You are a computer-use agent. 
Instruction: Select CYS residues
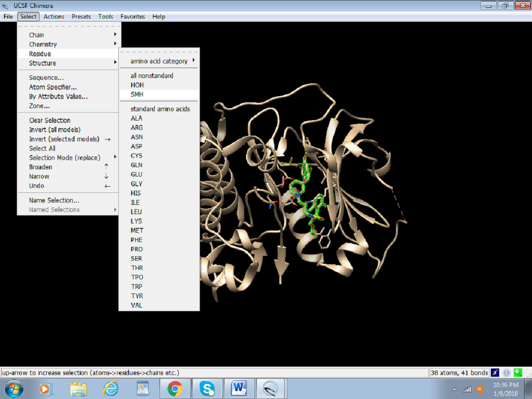159,156
